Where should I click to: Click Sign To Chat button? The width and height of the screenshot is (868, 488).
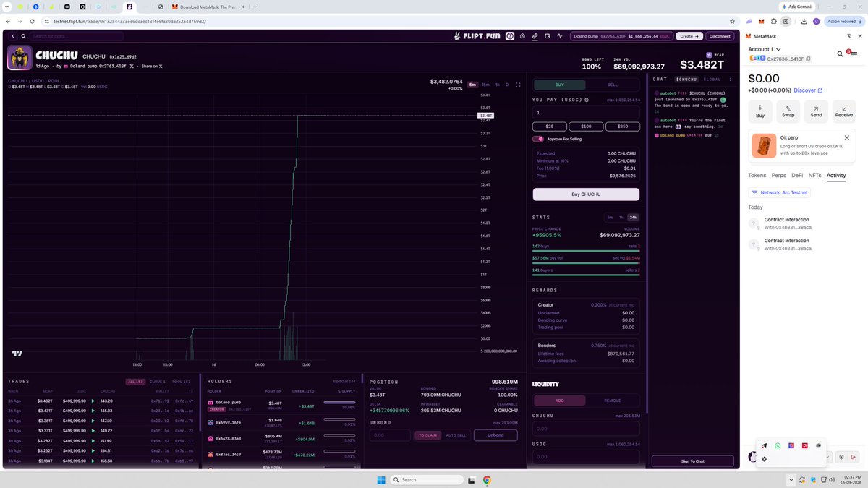(692, 461)
